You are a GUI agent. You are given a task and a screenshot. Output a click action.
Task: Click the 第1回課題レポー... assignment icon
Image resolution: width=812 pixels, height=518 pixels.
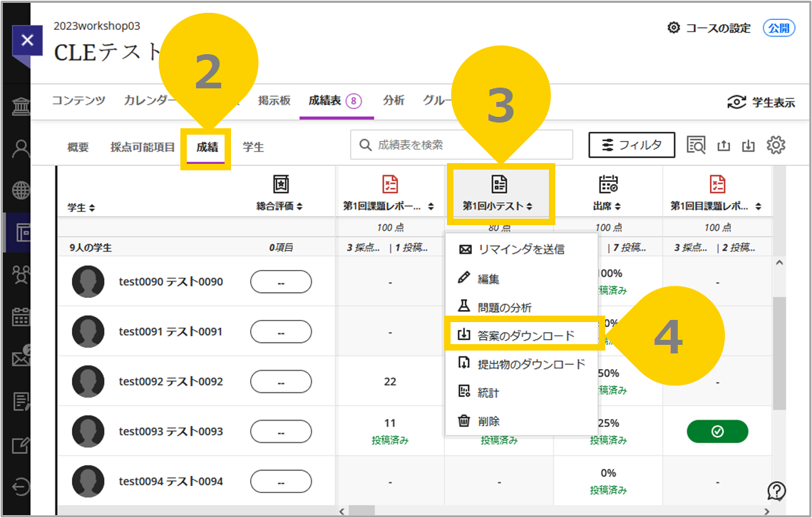click(x=390, y=184)
